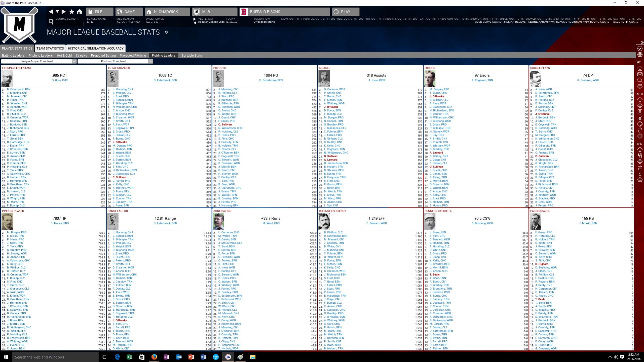The image size is (644, 362).
Task: Click D. Esterbrook, BFN link under Total Chances
Action: click(165, 80)
